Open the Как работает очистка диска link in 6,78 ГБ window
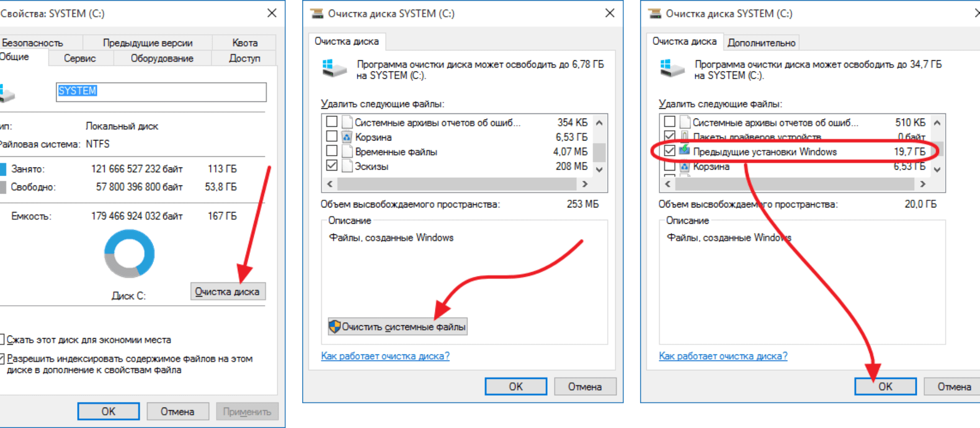Image resolution: width=980 pixels, height=428 pixels. (x=385, y=356)
